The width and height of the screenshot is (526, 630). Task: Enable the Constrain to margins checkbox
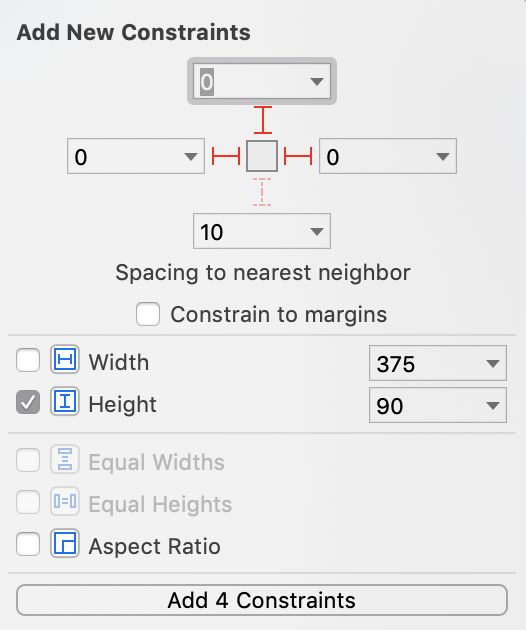pyautogui.click(x=148, y=314)
